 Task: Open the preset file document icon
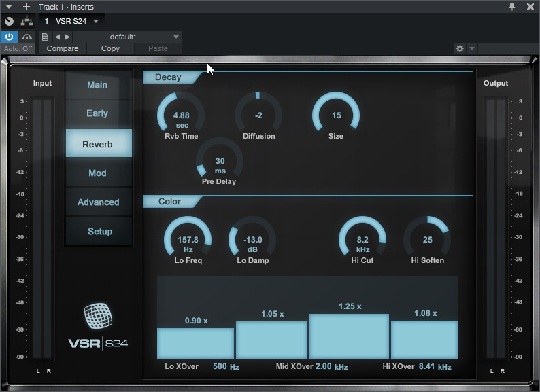tap(45, 37)
